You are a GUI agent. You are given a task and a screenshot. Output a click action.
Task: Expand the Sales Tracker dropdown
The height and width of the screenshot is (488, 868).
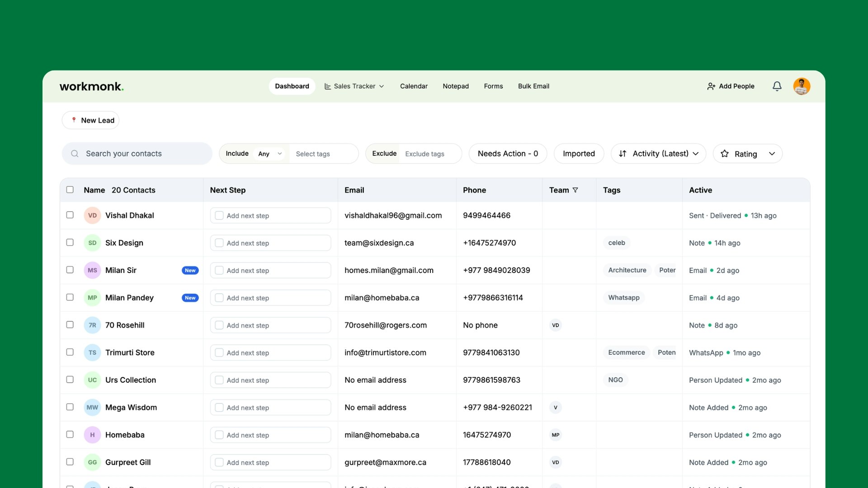coord(354,86)
